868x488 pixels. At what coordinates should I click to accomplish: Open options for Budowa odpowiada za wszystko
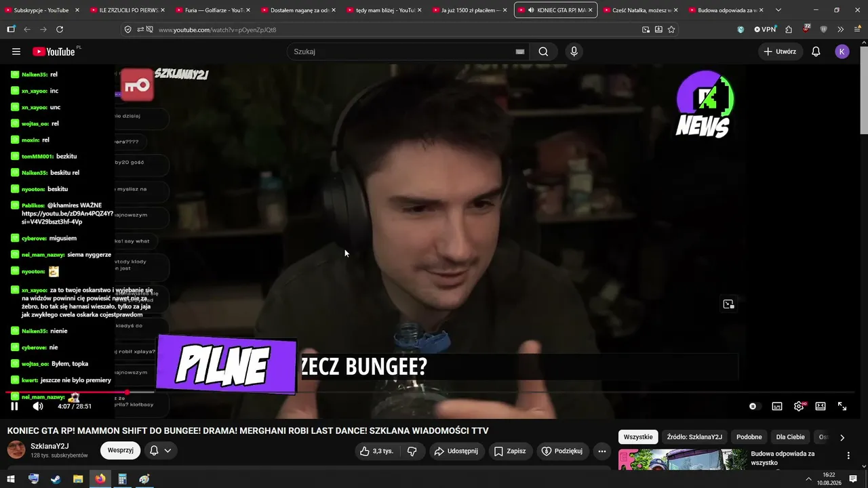848,455
